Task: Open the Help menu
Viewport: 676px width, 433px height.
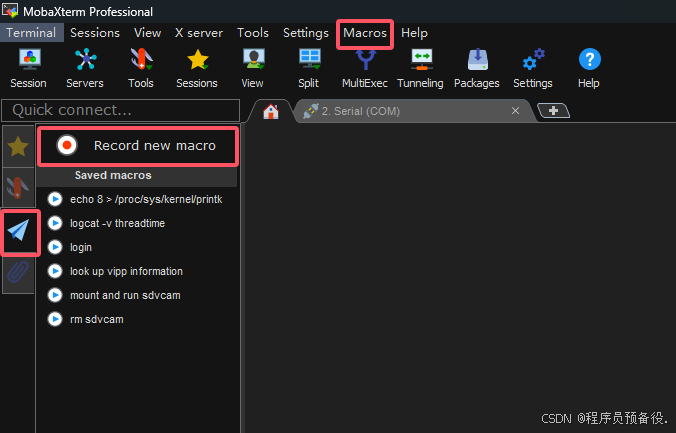Action: [414, 33]
